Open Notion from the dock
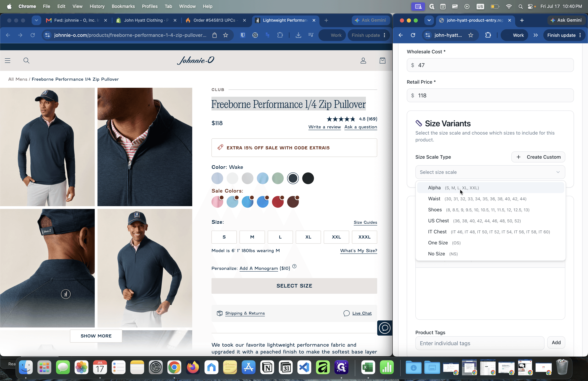Image resolution: width=588 pixels, height=381 pixels. click(267, 367)
